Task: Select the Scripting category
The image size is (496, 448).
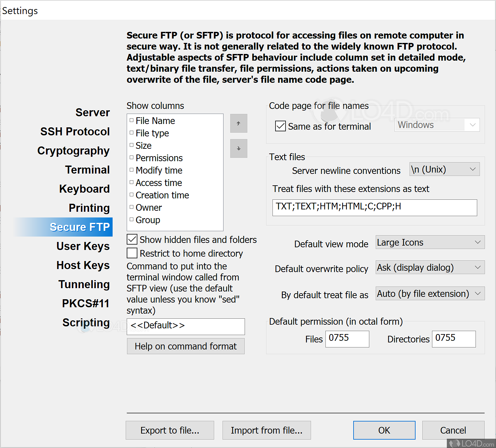Action: [x=86, y=322]
